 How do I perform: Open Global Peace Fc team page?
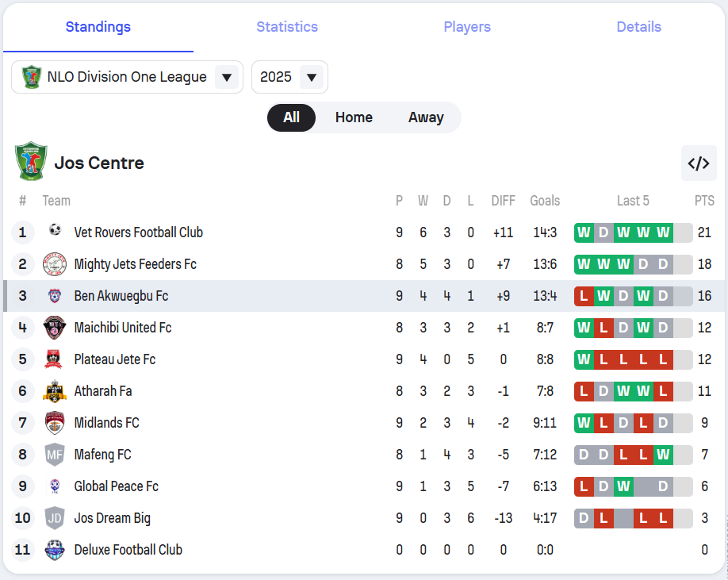117,486
